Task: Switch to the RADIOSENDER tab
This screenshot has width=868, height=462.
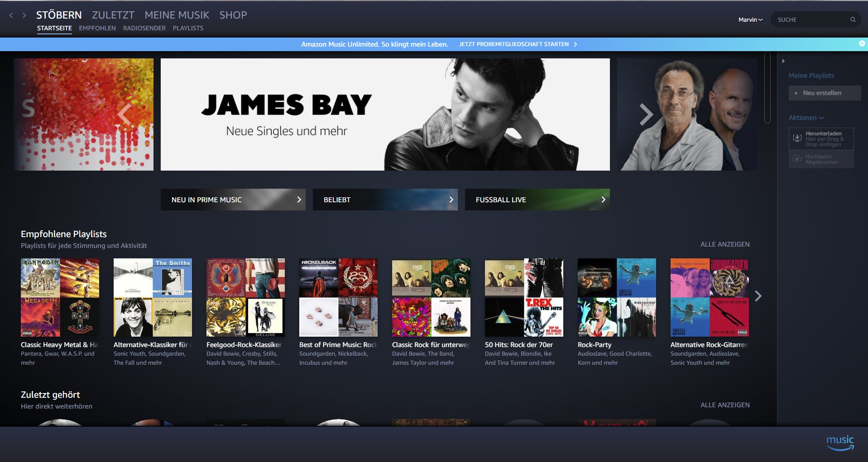Action: (144, 28)
